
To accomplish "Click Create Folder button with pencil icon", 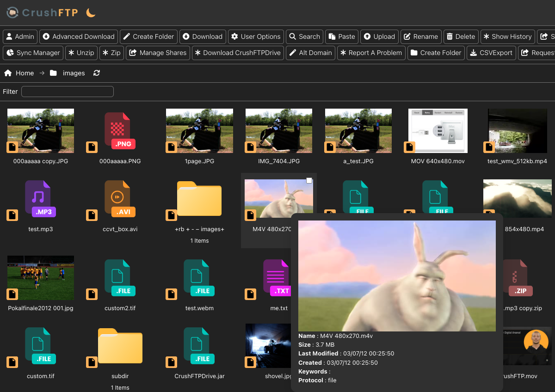I will click(149, 37).
